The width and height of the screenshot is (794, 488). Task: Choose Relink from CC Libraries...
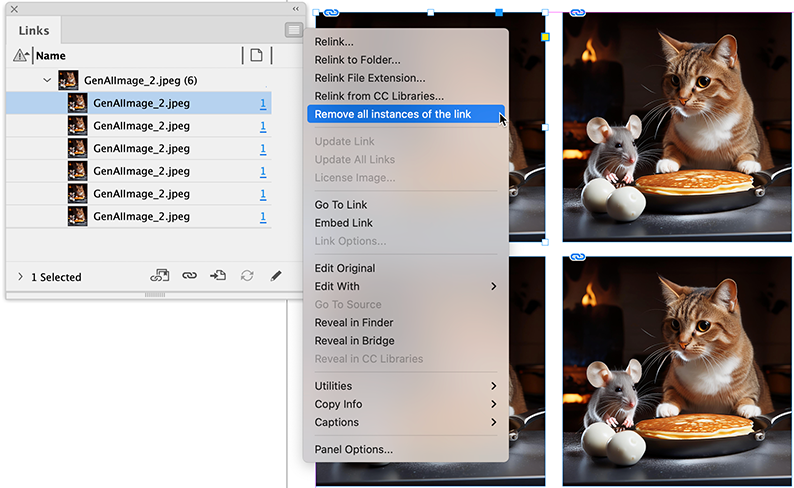tap(406, 96)
